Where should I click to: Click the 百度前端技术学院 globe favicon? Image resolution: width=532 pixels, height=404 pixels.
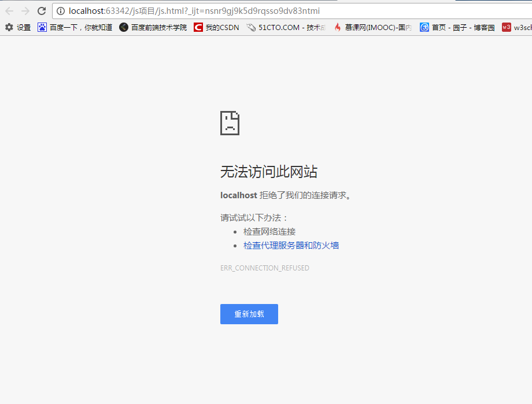(x=124, y=28)
